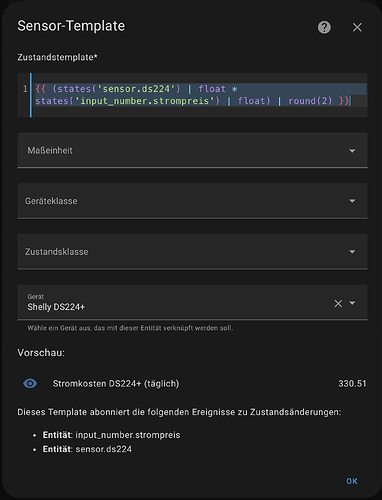The height and width of the screenshot is (500, 382).
Task: Click the preview value 330.51
Action: tap(352, 384)
